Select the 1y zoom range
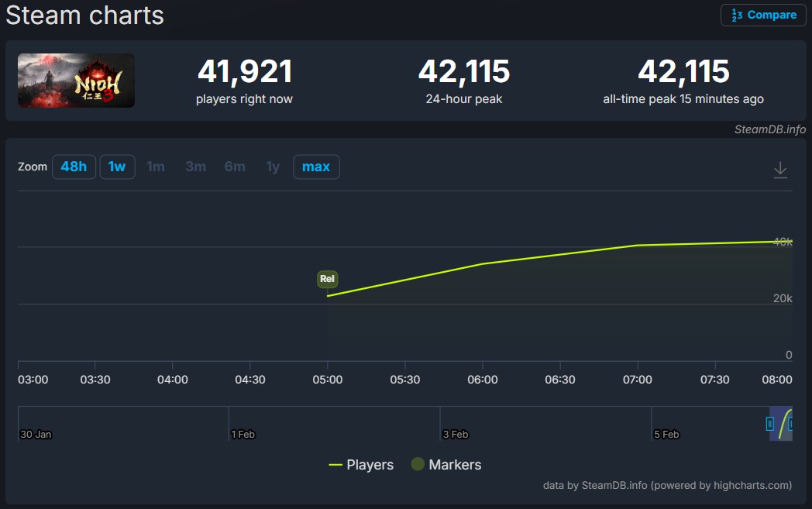 pyautogui.click(x=273, y=167)
